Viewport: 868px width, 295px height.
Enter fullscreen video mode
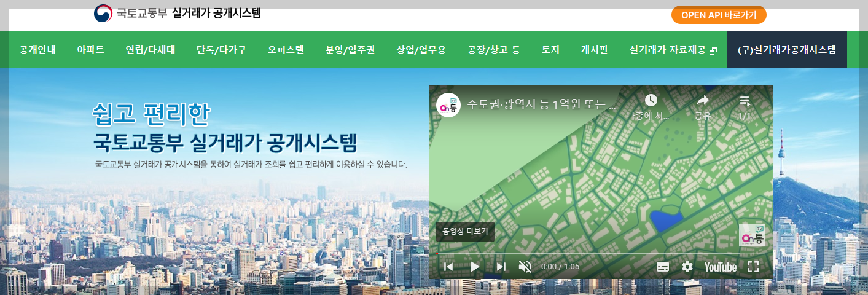754,267
